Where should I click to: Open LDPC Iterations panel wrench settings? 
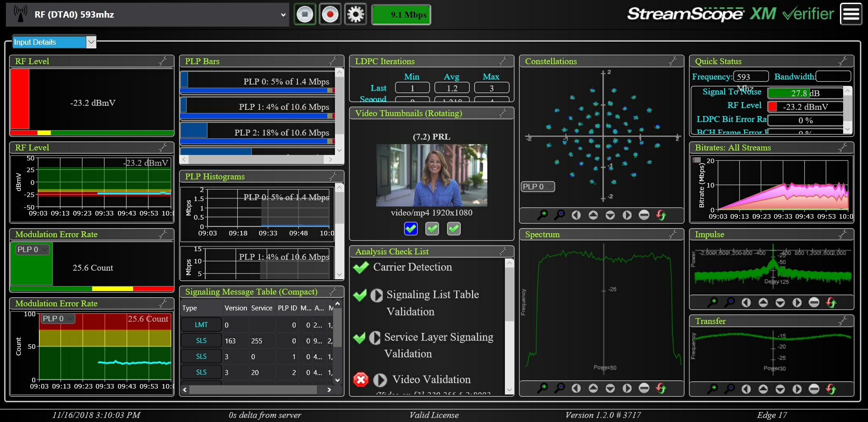[x=503, y=61]
